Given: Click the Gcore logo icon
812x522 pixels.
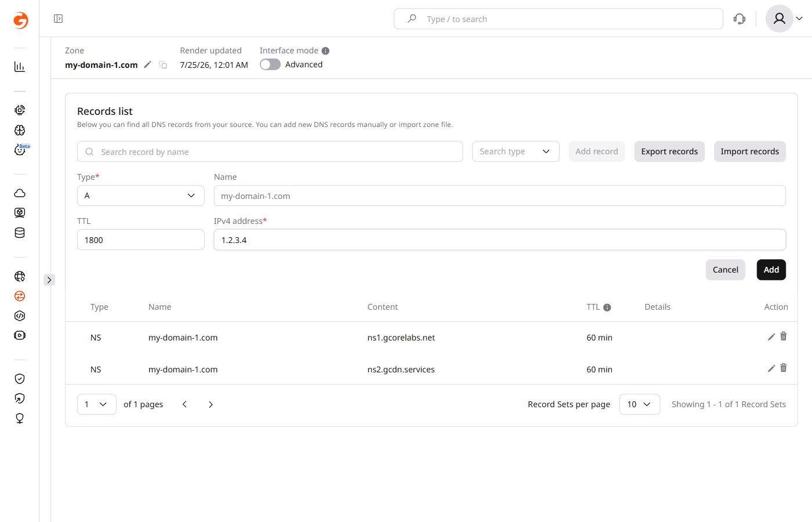Looking at the screenshot, I should coord(20,20).
